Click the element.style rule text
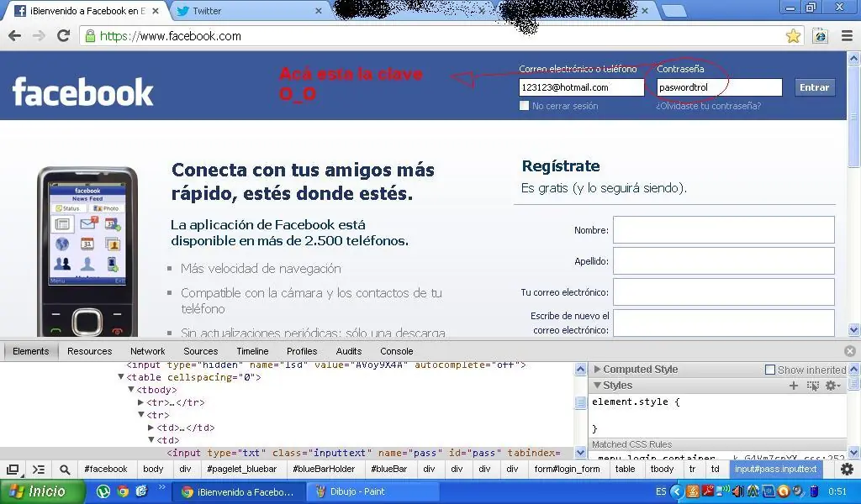The width and height of the screenshot is (861, 504). (x=636, y=402)
